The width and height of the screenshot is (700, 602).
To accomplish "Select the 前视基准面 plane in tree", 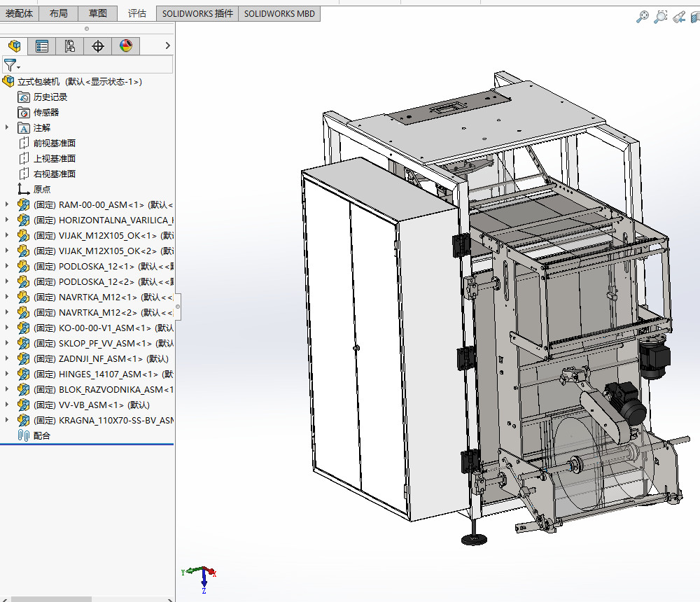I will click(x=54, y=143).
